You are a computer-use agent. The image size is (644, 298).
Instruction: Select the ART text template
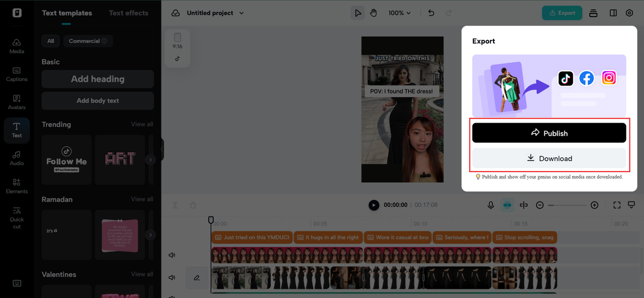pos(120,160)
